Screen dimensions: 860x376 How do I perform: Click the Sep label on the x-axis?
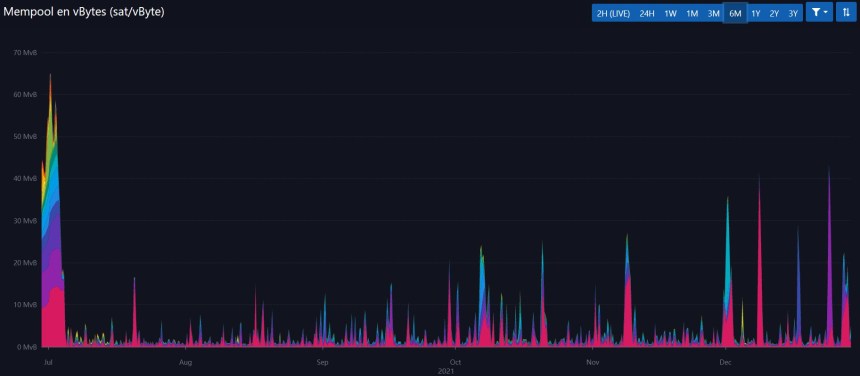pyautogui.click(x=322, y=362)
